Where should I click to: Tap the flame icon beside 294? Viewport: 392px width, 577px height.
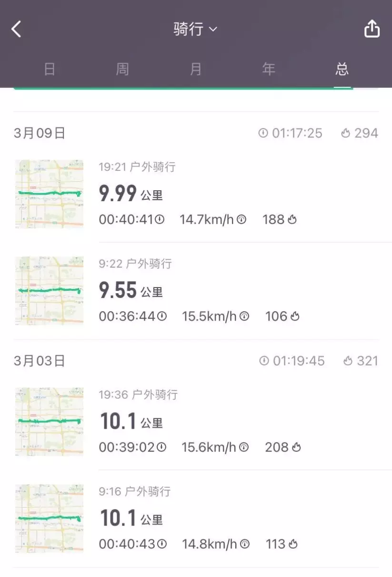(346, 133)
